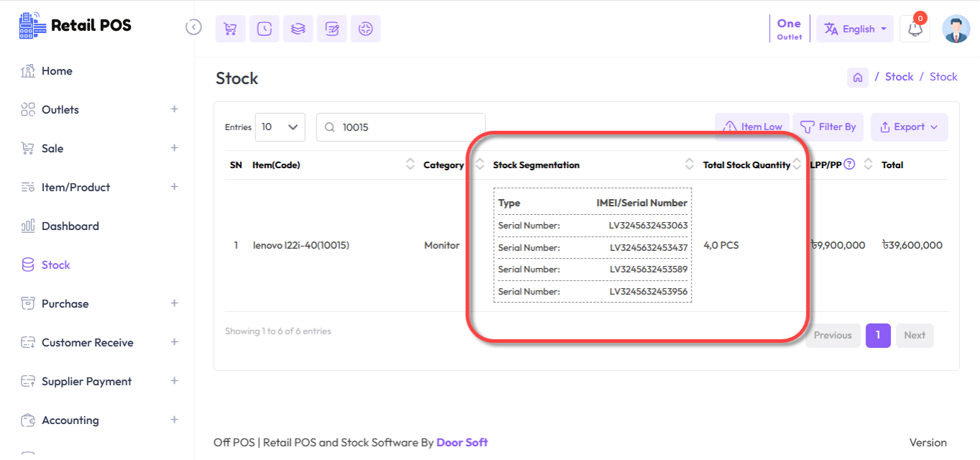
Task: Open the Entries count dropdown
Action: [280, 127]
